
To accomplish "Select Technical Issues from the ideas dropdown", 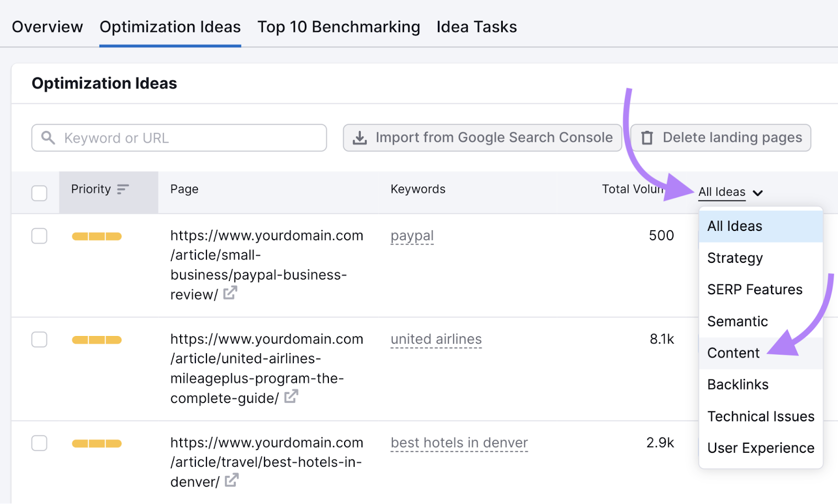I will coord(760,416).
